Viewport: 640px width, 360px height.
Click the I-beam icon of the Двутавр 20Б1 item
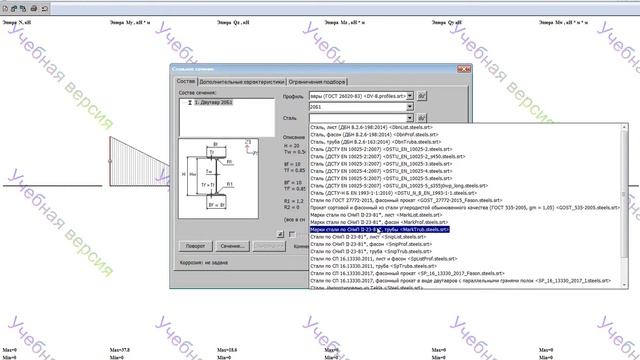tap(190, 102)
